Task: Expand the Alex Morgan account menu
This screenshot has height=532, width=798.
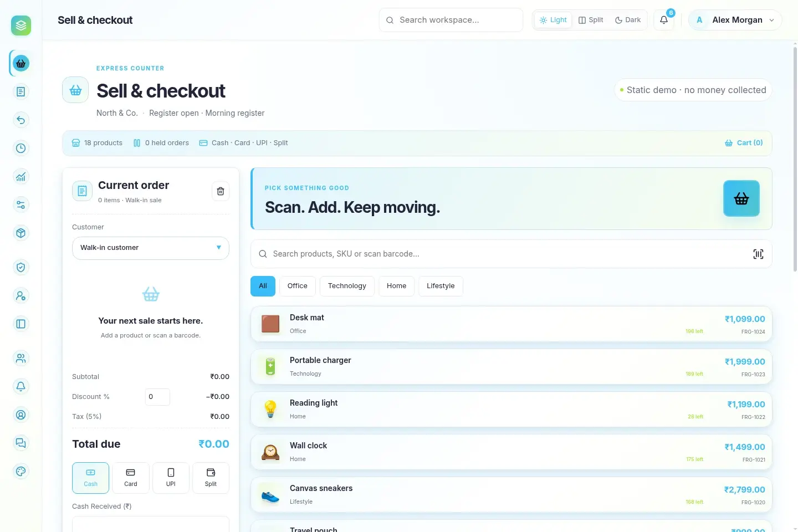Action: 735,20
